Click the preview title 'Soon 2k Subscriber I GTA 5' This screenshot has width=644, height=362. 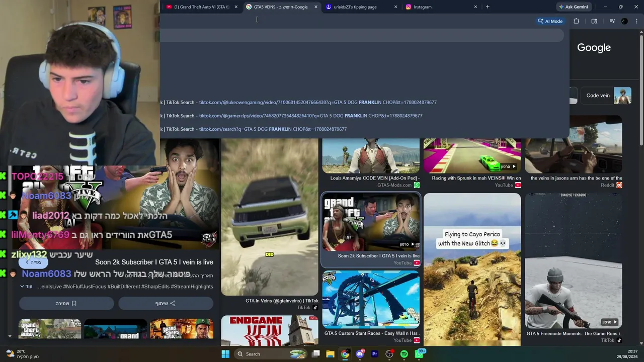[x=154, y=262]
